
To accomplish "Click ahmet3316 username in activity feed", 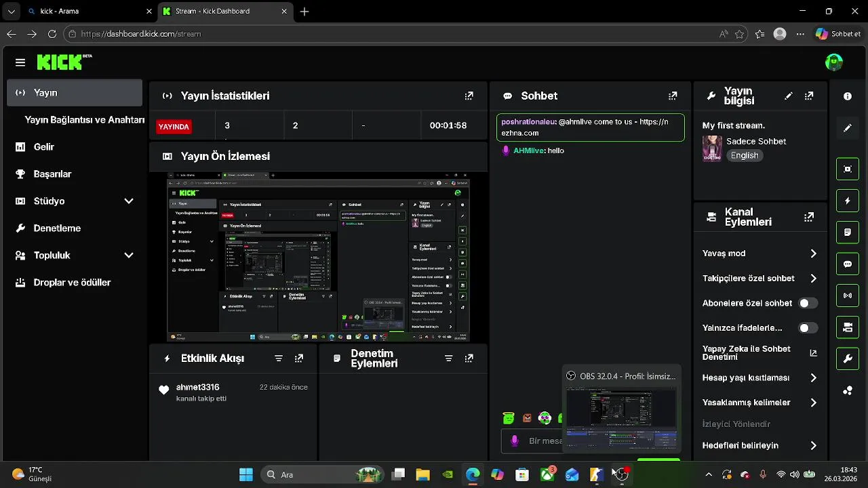I will point(197,387).
